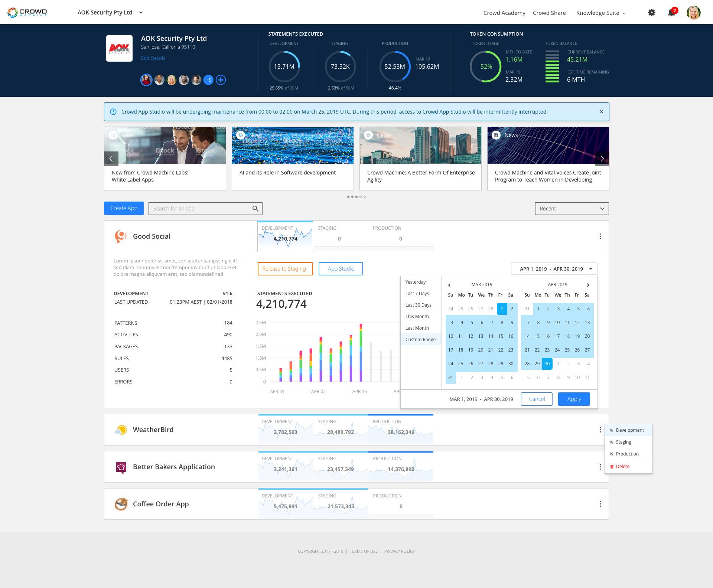This screenshot has height=588, width=713.
Task: Open Crowd Share link
Action: pyautogui.click(x=549, y=13)
